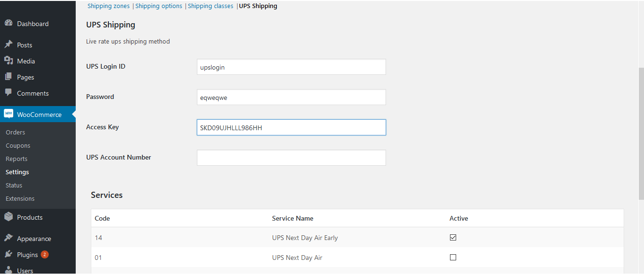Click the Comments speech bubble icon
Image resolution: width=644 pixels, height=276 pixels.
[9, 93]
